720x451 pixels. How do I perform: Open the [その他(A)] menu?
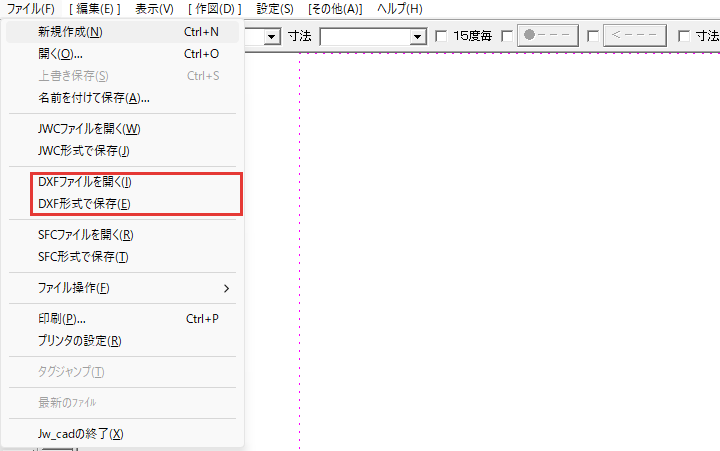(335, 9)
